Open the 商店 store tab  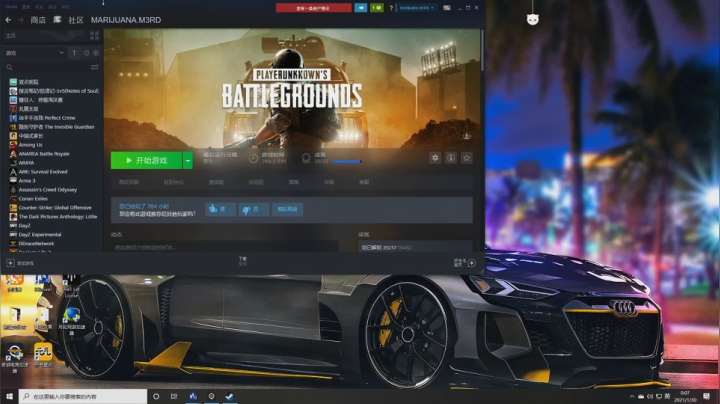pos(38,20)
